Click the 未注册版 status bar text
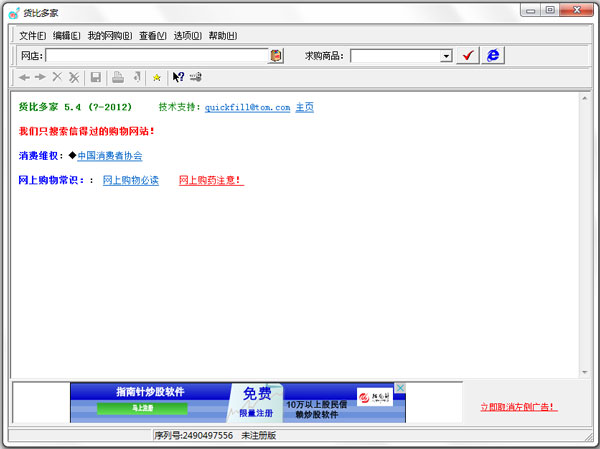 (x=259, y=436)
